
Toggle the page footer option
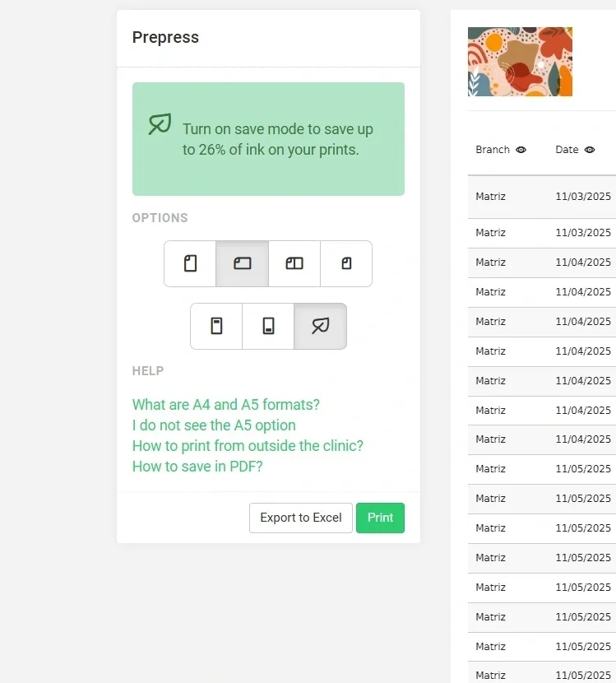[x=268, y=327]
